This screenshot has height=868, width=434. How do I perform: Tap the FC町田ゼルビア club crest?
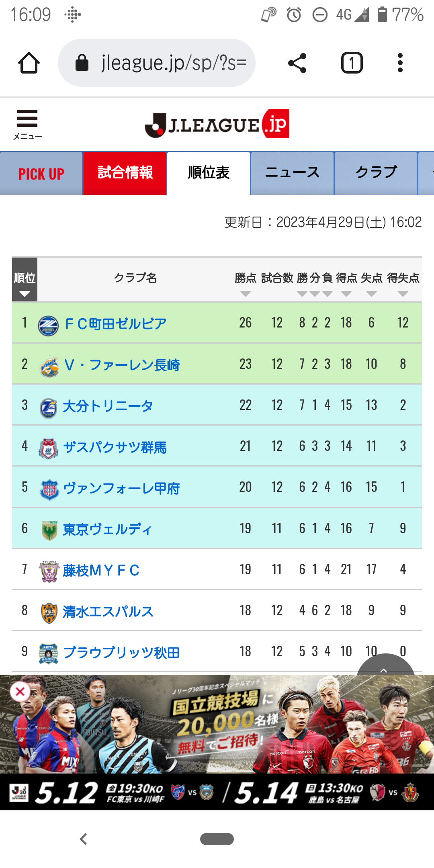coord(48,325)
